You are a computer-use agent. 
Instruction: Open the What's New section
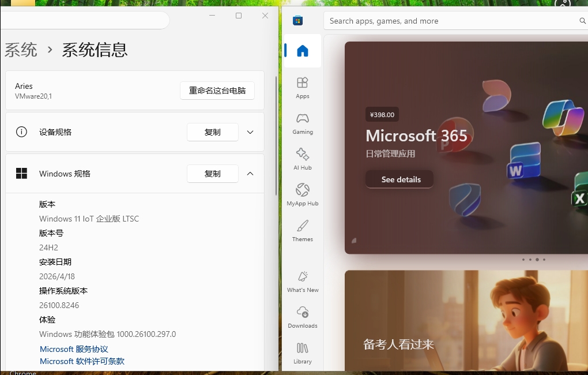point(302,281)
